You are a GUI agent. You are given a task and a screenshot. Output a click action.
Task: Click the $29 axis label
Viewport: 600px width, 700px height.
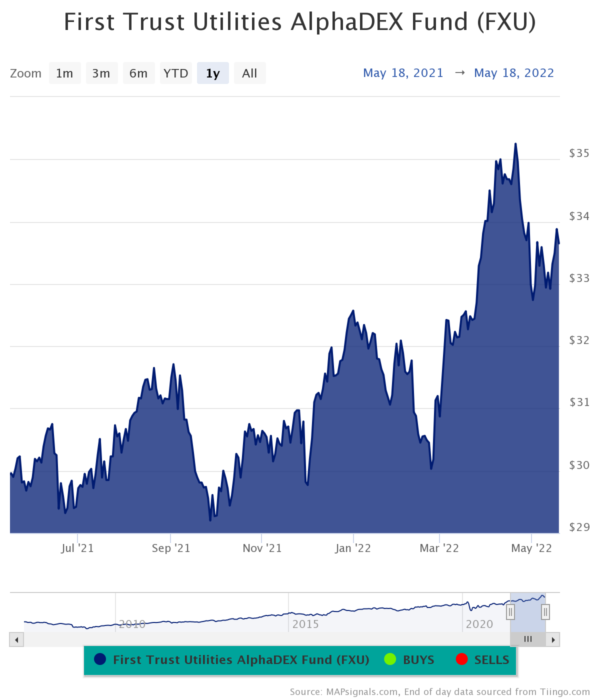click(x=579, y=527)
